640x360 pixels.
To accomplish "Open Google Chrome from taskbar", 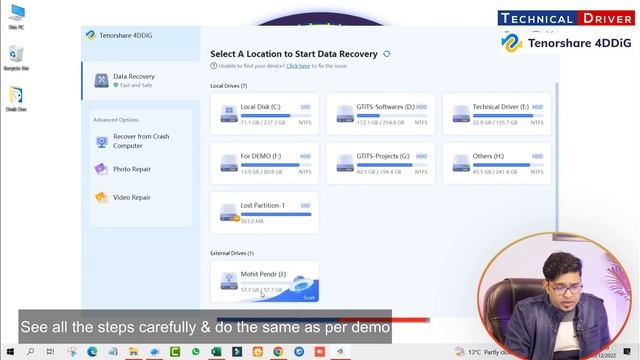I will [278, 351].
